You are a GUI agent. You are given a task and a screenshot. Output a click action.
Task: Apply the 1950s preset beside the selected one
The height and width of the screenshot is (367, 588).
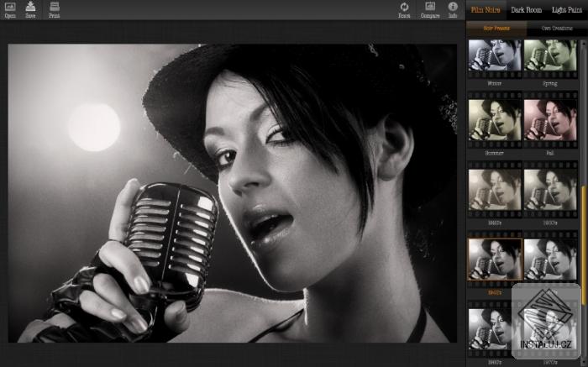point(550,260)
